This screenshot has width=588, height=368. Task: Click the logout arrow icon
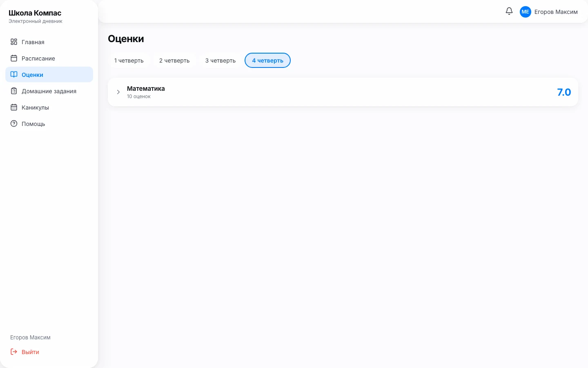[14, 352]
